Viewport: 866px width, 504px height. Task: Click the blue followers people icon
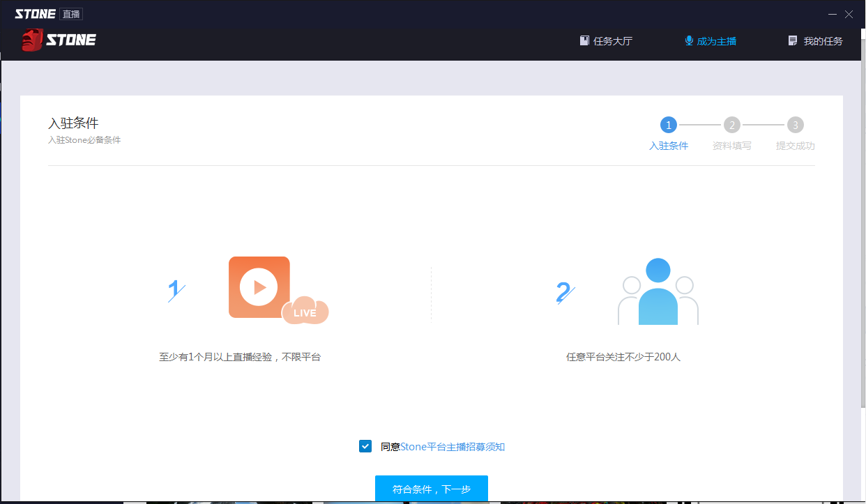click(658, 291)
